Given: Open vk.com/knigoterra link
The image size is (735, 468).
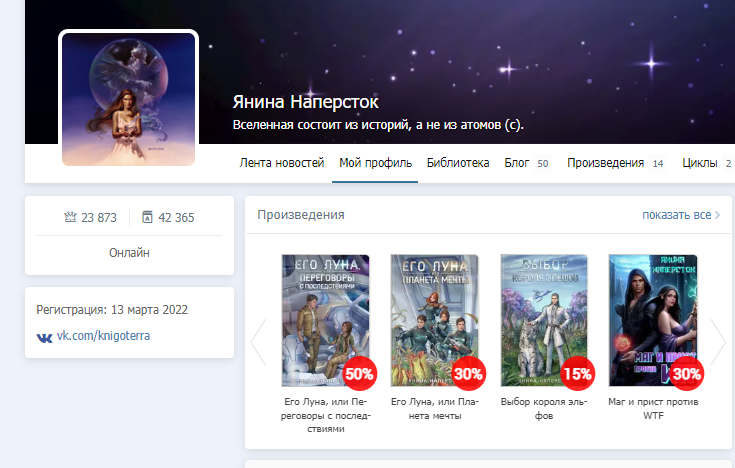Looking at the screenshot, I should [x=103, y=336].
